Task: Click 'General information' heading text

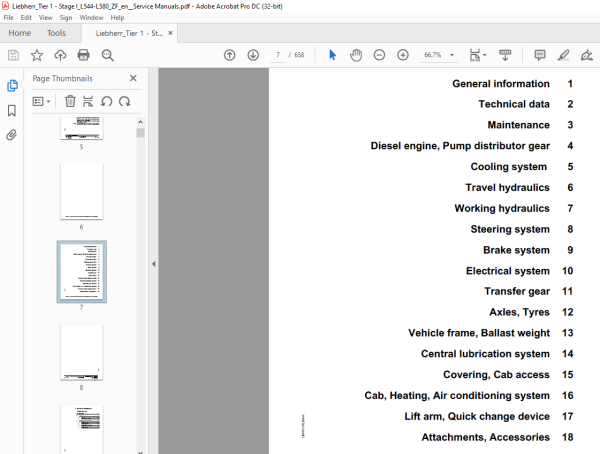Action: 501,83
